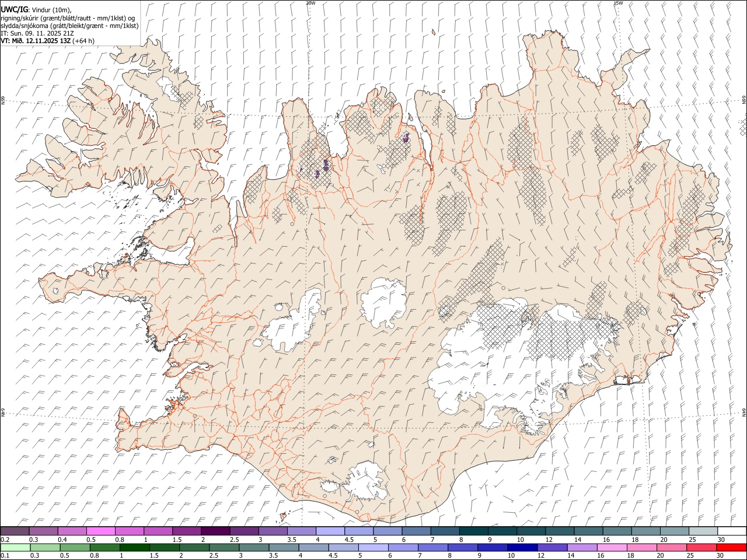The image size is (747, 560).
Task: Click the '12' value in the upper legend
Action: [549, 540]
